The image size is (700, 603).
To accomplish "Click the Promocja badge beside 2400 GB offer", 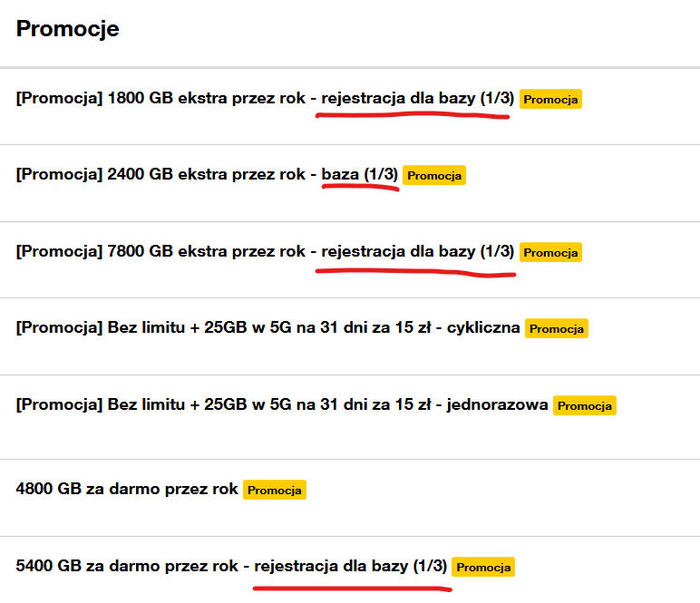I will [433, 176].
